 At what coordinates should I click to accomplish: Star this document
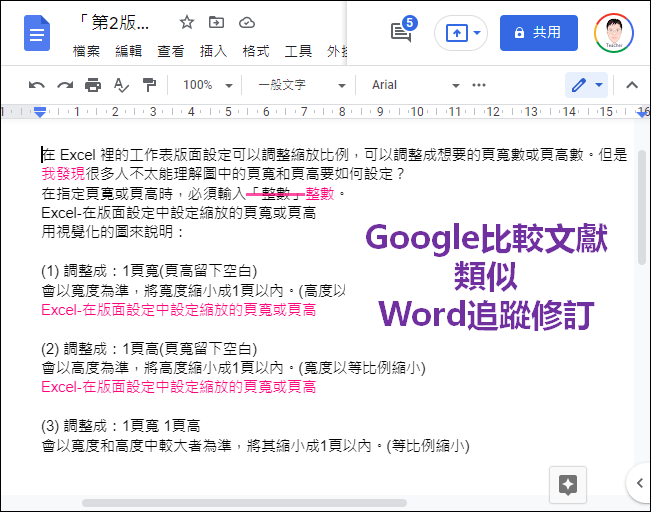coord(187,22)
